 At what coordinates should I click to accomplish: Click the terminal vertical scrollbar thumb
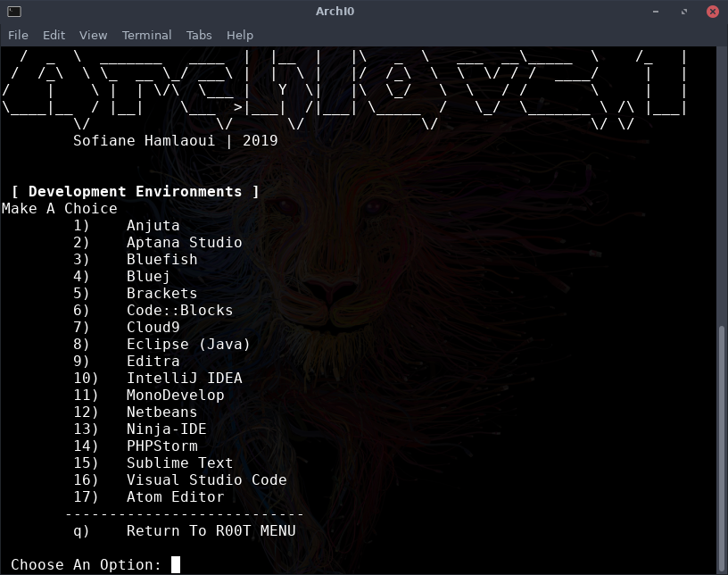pos(722,448)
